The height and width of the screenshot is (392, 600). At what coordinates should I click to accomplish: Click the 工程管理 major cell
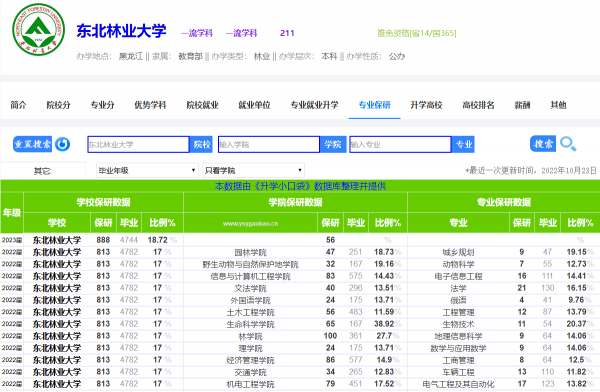tap(458, 312)
